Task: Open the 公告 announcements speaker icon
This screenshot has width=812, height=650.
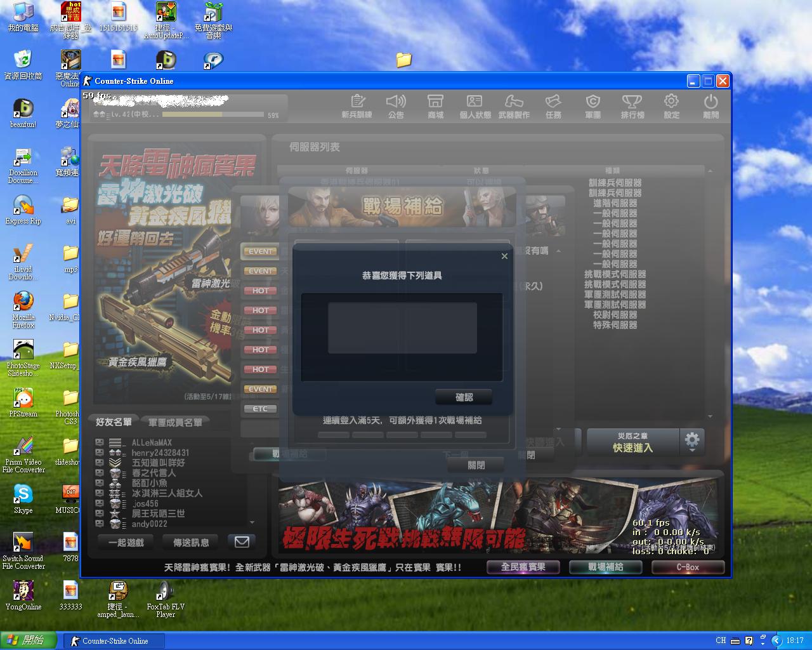Action: (396, 106)
